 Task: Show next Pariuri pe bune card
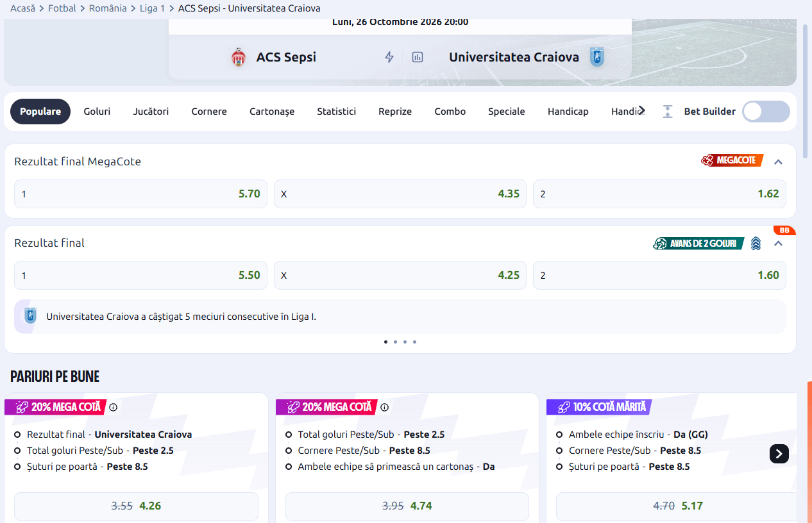(779, 454)
